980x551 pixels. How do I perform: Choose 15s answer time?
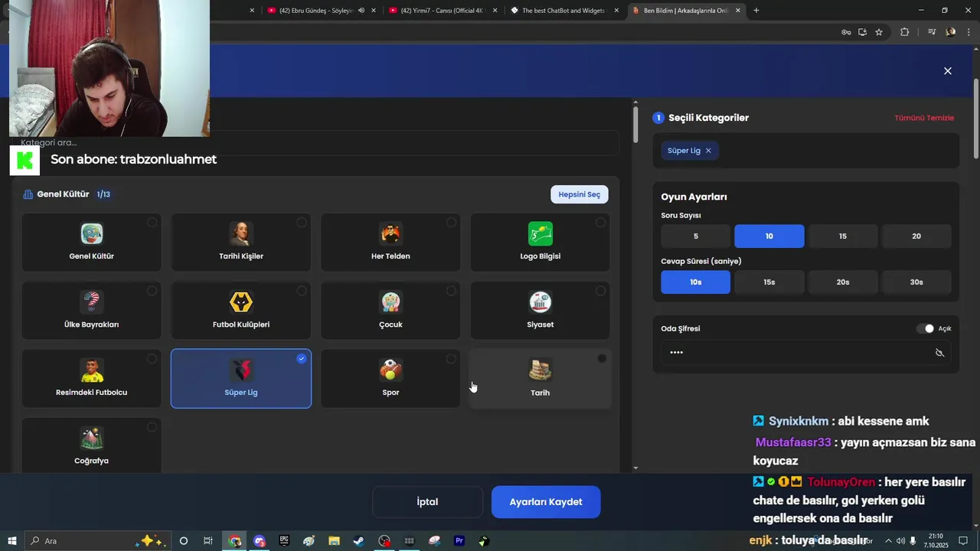click(769, 282)
